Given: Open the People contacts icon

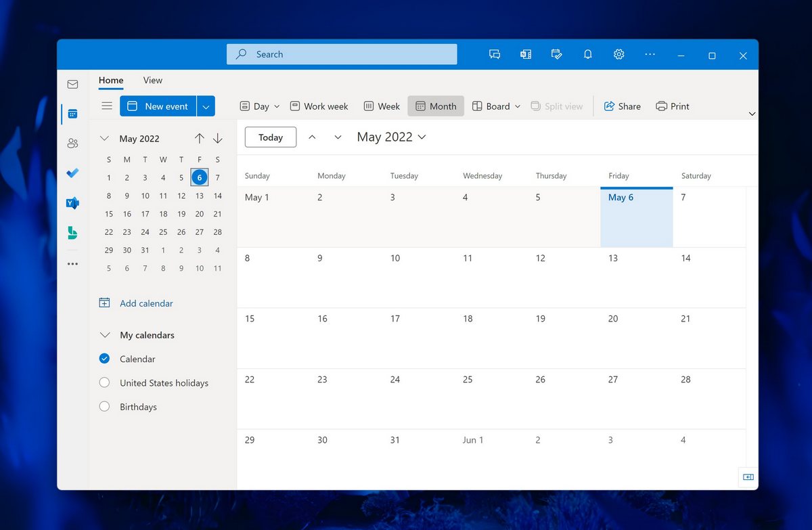Looking at the screenshot, I should [x=72, y=143].
